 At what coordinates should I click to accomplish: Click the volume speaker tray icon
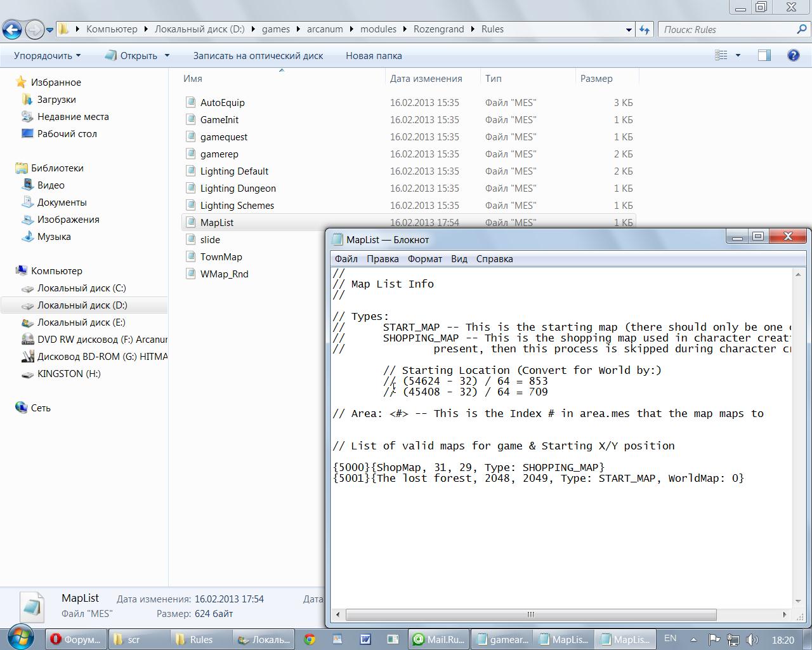(x=752, y=639)
